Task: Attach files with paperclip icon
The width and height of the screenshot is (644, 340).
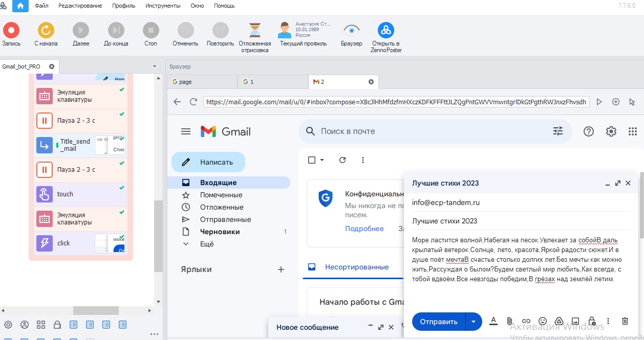Action: [x=510, y=321]
